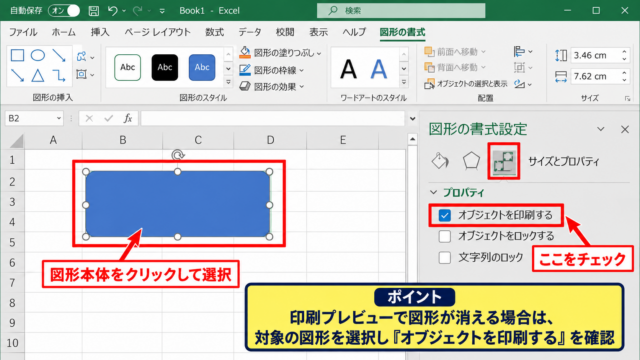This screenshot has width=640, height=360.
Task: Click the shape height field 3.46 cm
Action: [x=595, y=55]
